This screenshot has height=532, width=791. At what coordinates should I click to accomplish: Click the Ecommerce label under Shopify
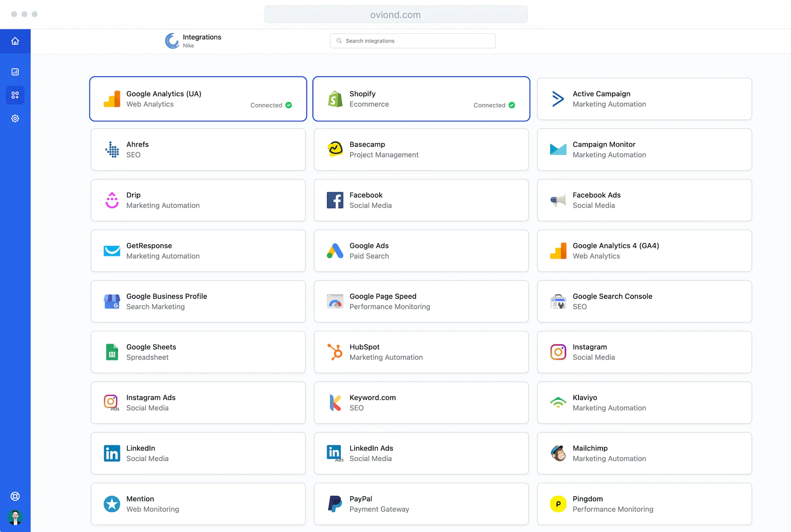point(369,104)
